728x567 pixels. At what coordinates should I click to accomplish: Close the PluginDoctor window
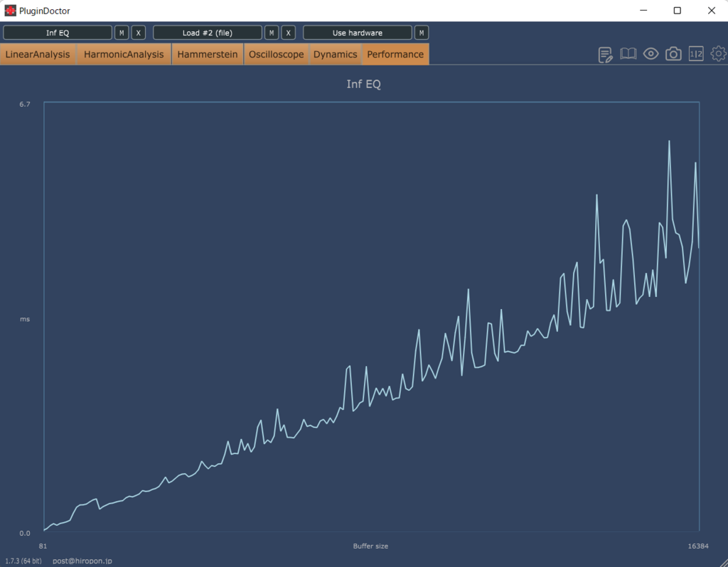[711, 10]
